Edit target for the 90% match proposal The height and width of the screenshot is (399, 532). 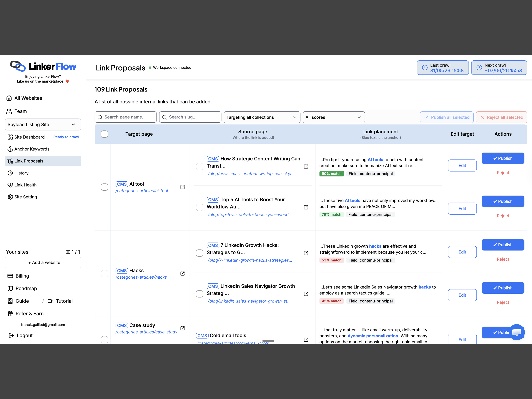[x=462, y=165]
